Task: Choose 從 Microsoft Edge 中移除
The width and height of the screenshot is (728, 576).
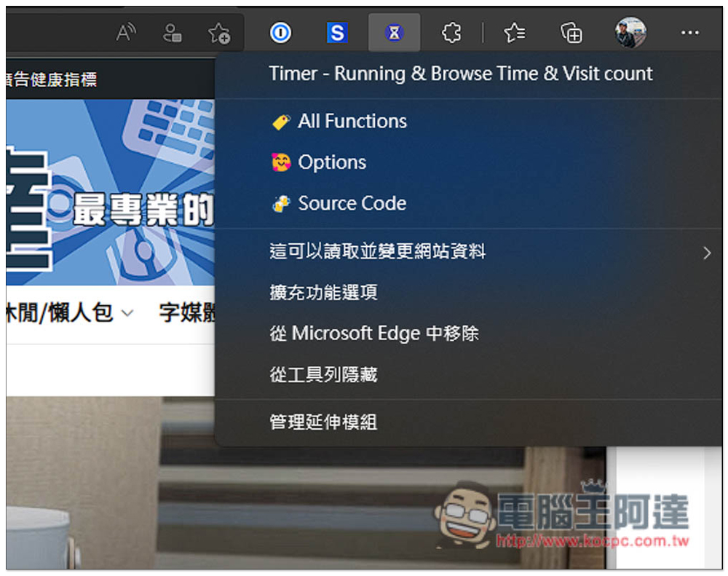Action: coord(468,334)
